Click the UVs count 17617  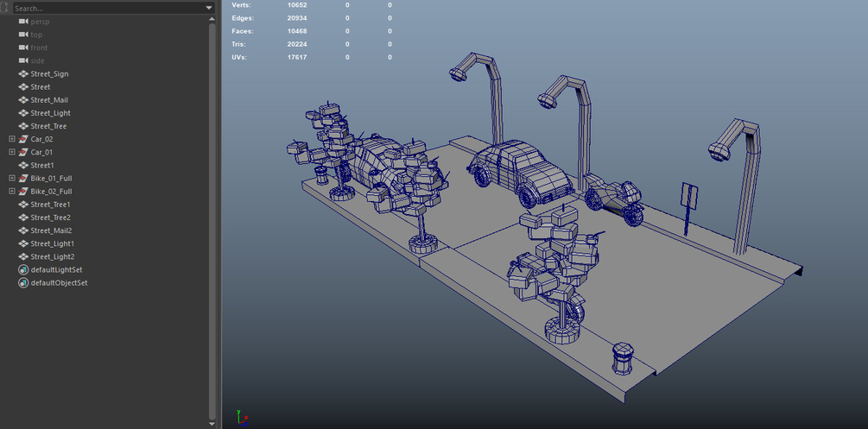click(x=297, y=57)
